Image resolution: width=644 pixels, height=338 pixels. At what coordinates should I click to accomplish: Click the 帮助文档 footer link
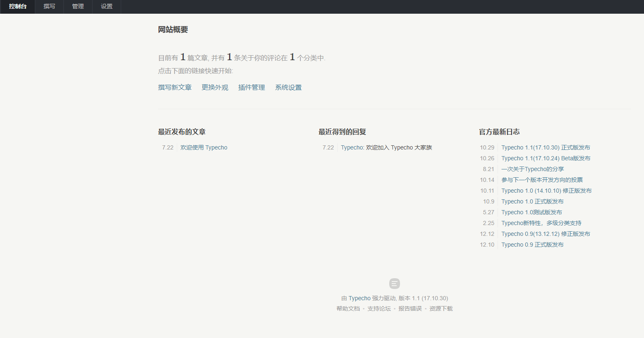point(348,309)
